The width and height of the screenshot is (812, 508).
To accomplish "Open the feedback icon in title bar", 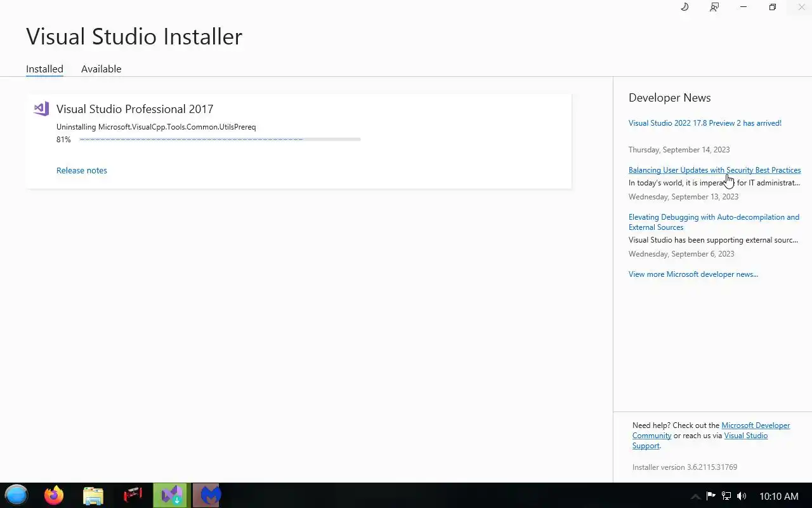I will (x=714, y=7).
